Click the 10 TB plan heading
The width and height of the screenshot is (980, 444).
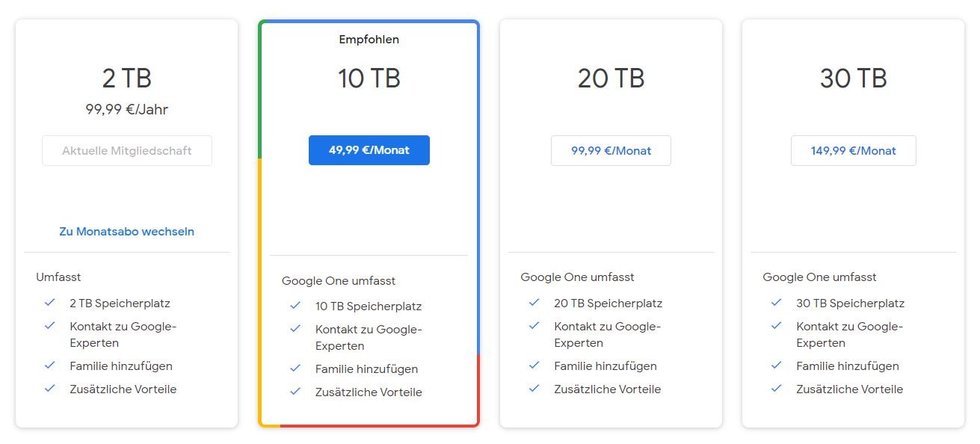click(369, 78)
